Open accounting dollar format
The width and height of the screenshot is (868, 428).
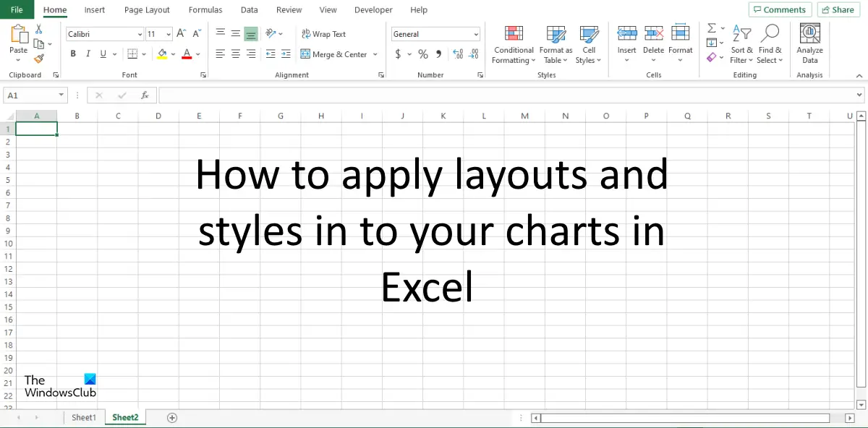click(x=399, y=54)
